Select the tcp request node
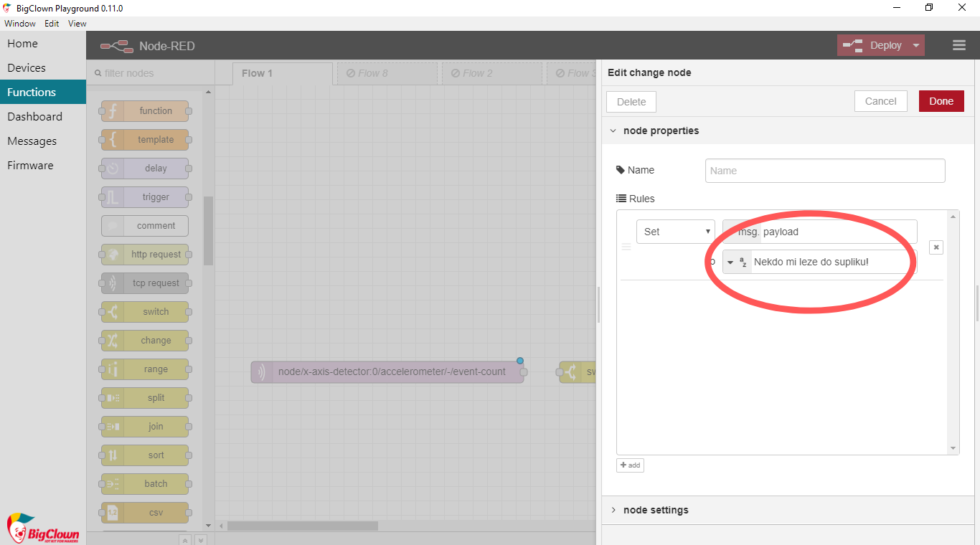This screenshot has width=980, height=545. (145, 283)
